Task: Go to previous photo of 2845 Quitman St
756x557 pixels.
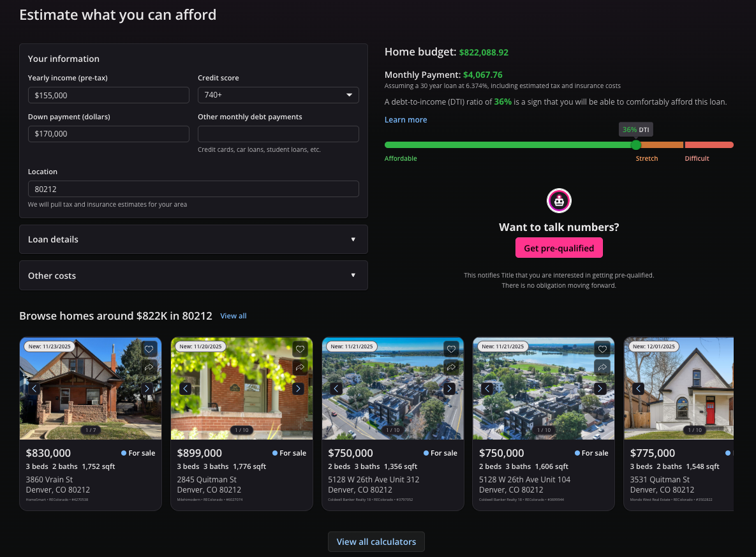Action: (x=185, y=389)
